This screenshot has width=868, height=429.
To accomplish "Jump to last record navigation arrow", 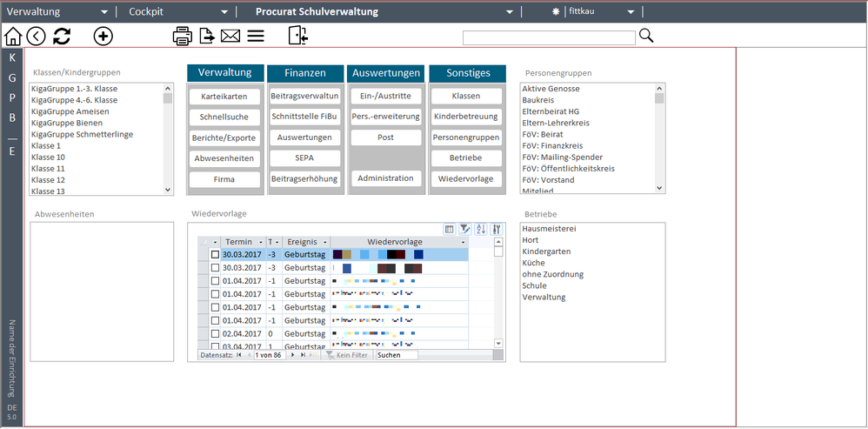I will coord(303,355).
